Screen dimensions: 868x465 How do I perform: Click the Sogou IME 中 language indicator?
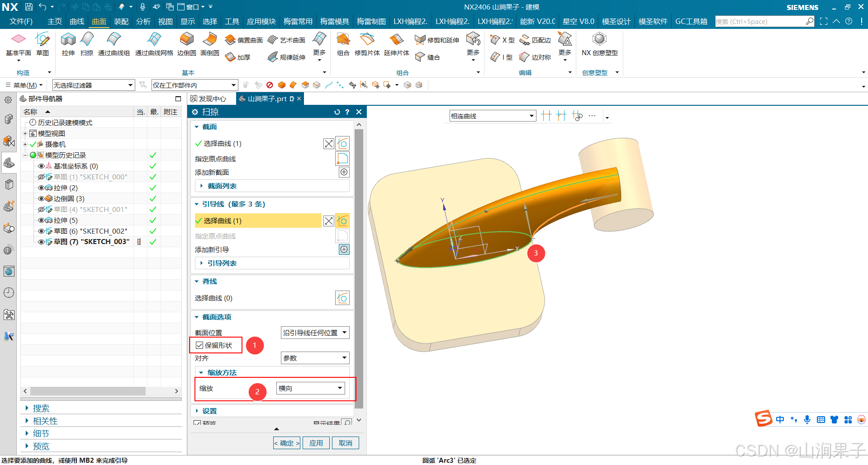click(x=780, y=419)
